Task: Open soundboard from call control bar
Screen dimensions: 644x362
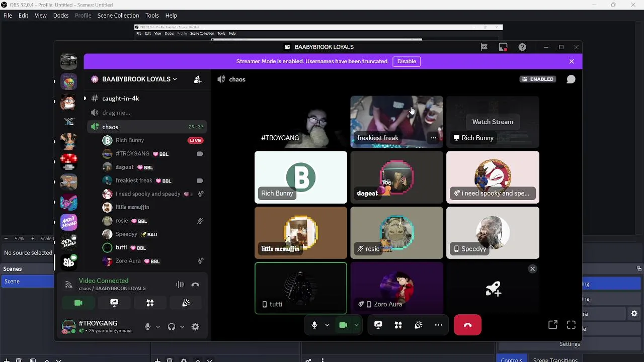Action: point(419,325)
